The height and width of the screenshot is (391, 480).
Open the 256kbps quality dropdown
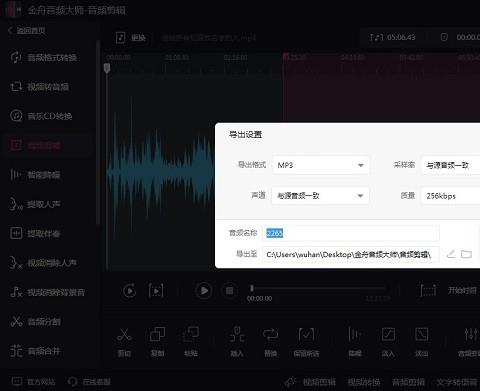pos(451,196)
